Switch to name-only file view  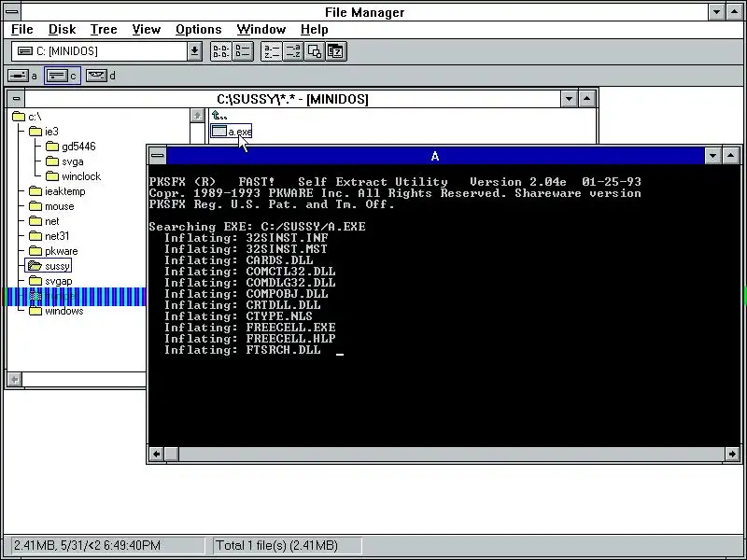(220, 51)
